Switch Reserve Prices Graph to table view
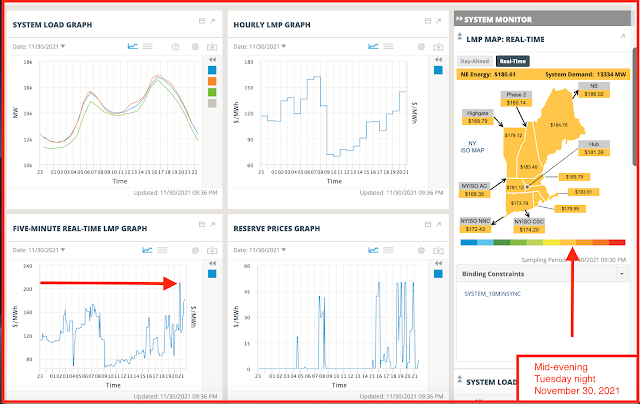This screenshot has height=404, width=640. point(388,250)
